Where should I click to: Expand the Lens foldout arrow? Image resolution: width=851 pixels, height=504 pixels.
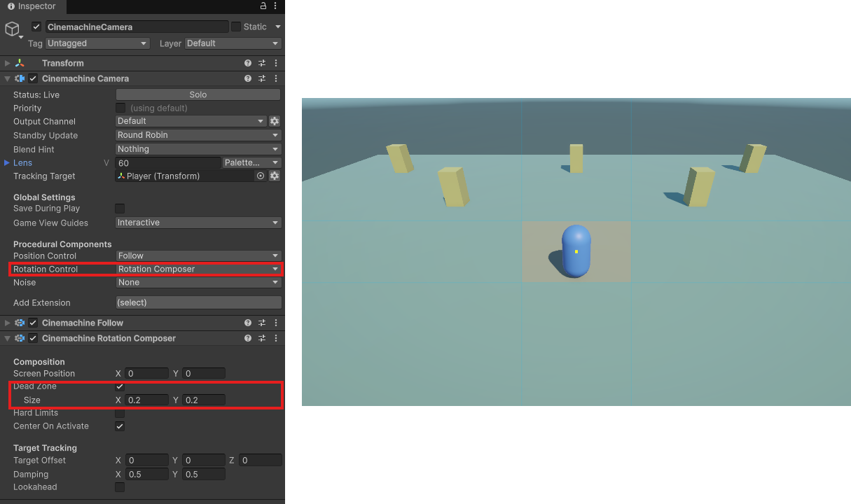pyautogui.click(x=7, y=162)
